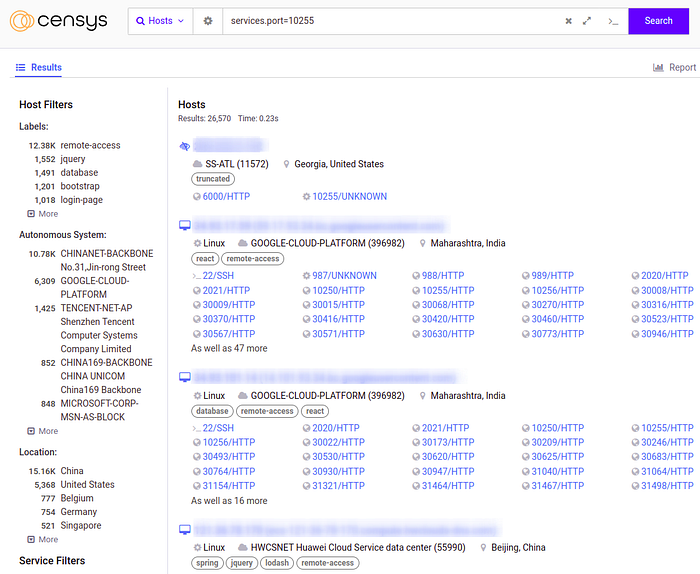The image size is (700, 574).
Task: Filter location by China
Action: [x=72, y=471]
